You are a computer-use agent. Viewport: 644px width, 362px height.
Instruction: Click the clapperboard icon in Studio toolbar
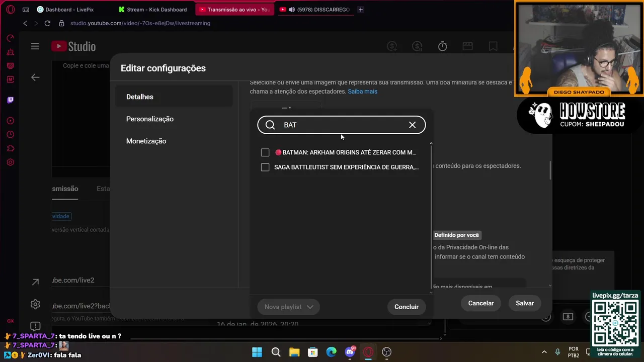467,46
